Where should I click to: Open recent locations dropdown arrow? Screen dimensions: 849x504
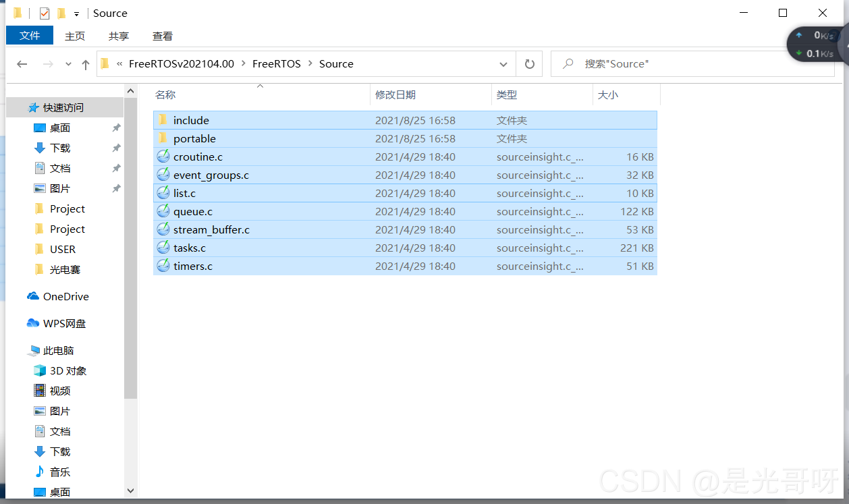pyautogui.click(x=68, y=64)
